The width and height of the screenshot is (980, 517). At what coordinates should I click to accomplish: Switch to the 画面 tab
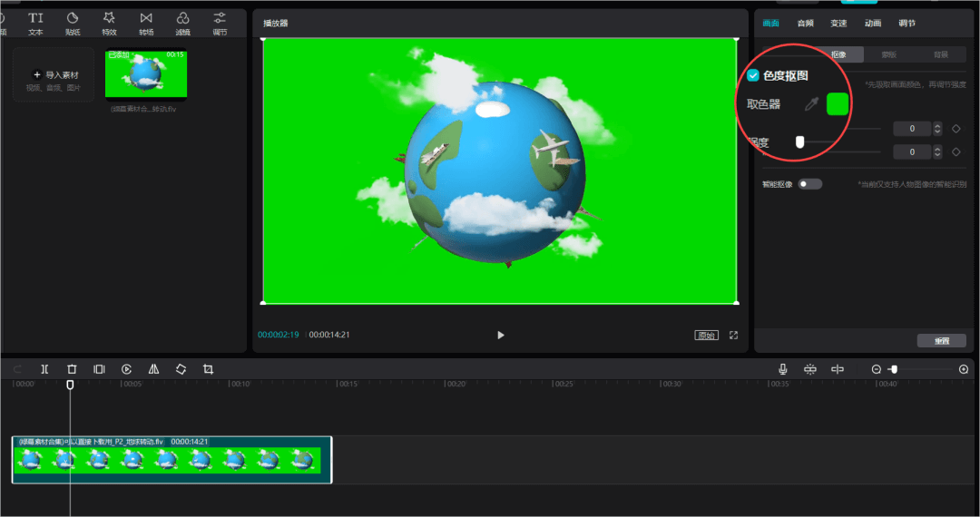coord(770,23)
